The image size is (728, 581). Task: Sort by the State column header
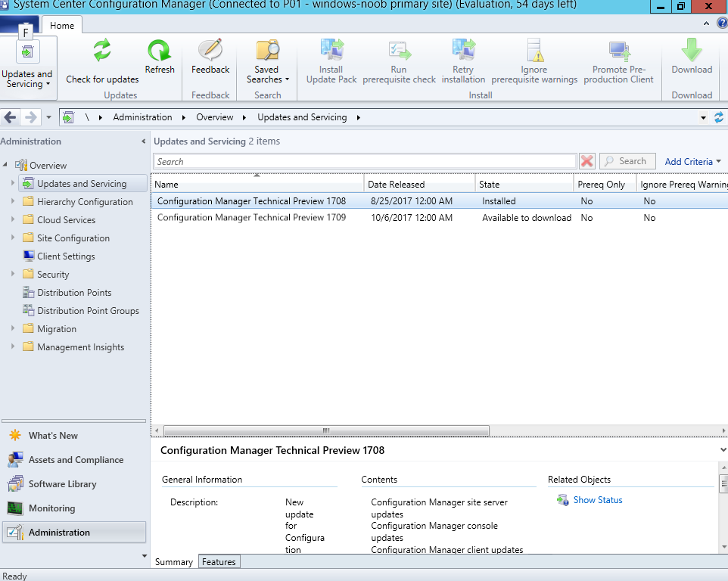524,185
